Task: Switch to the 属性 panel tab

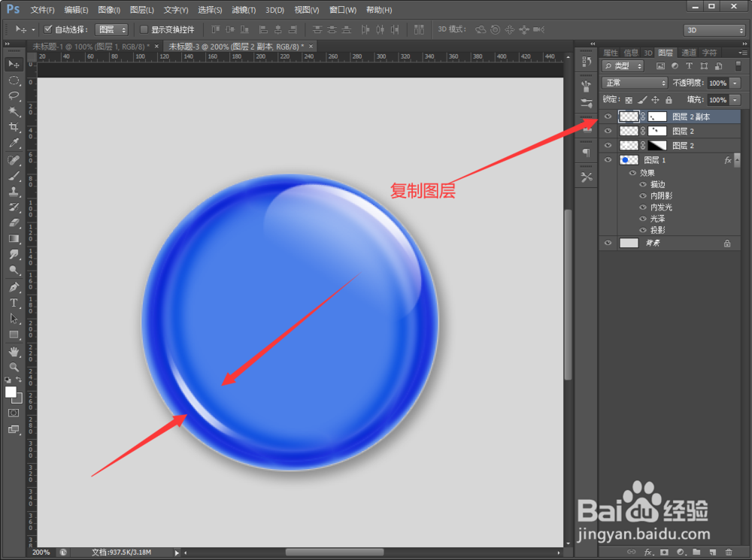Action: [611, 53]
